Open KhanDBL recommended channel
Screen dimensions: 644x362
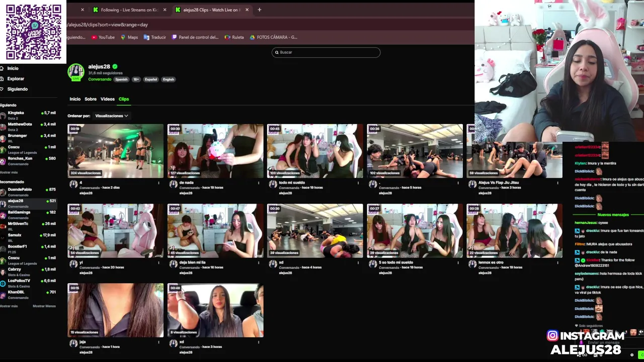coord(28,295)
